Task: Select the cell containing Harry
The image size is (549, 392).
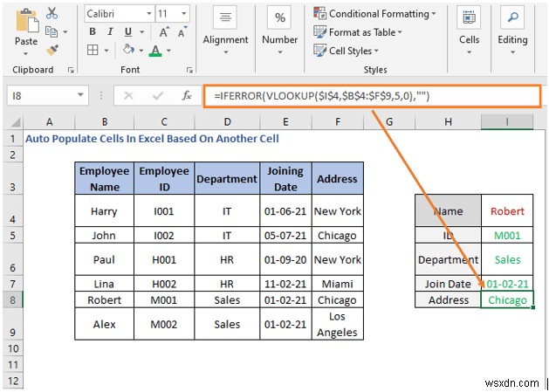Action: [x=105, y=211]
